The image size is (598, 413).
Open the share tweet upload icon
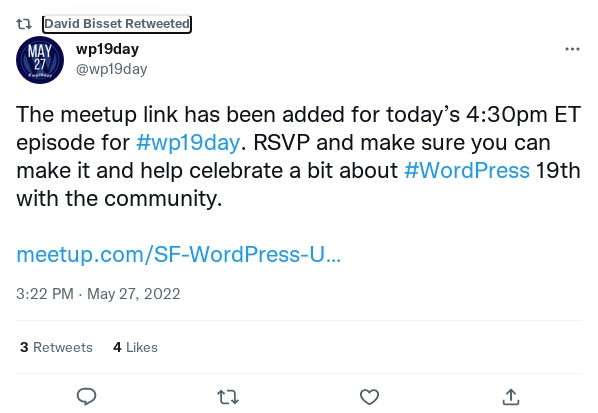511,397
